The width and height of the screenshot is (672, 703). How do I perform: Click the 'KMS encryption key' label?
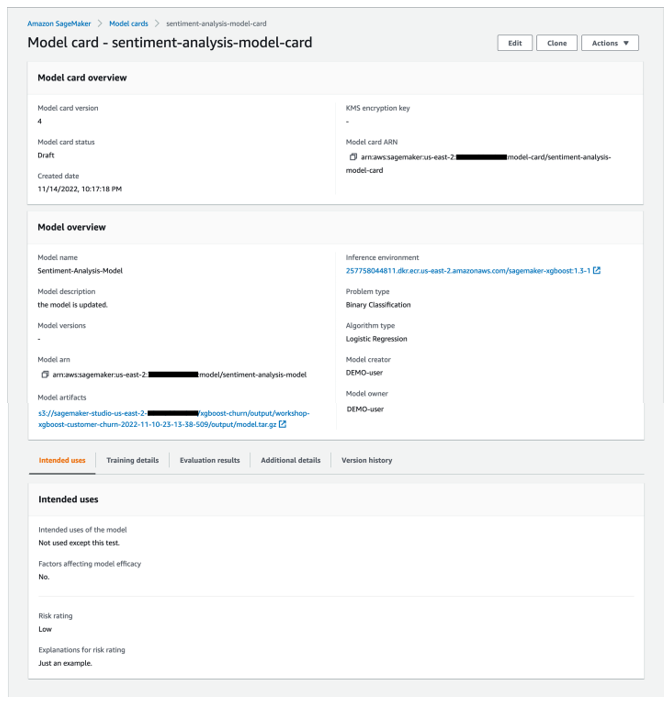(377, 108)
